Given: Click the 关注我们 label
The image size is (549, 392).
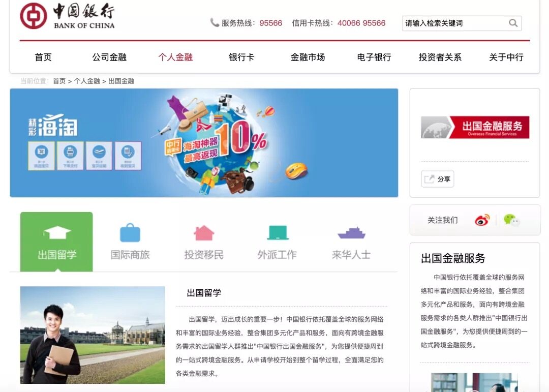Looking at the screenshot, I should pyautogui.click(x=443, y=220).
